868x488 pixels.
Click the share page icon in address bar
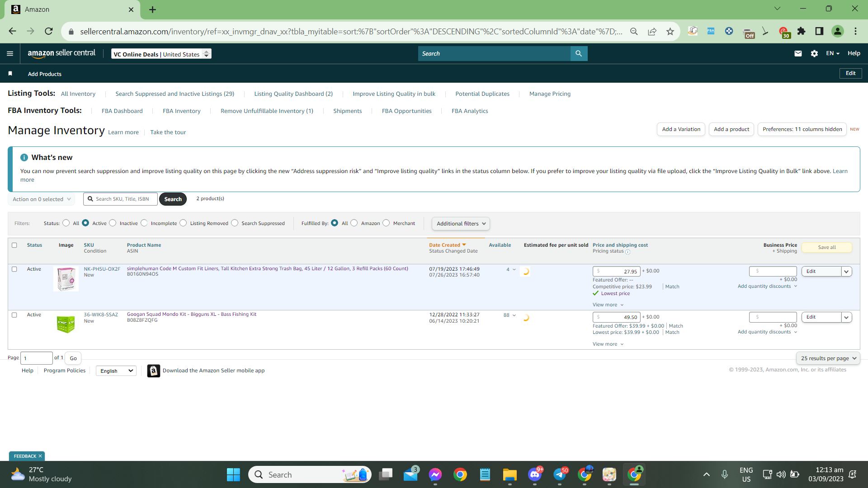pos(652,31)
